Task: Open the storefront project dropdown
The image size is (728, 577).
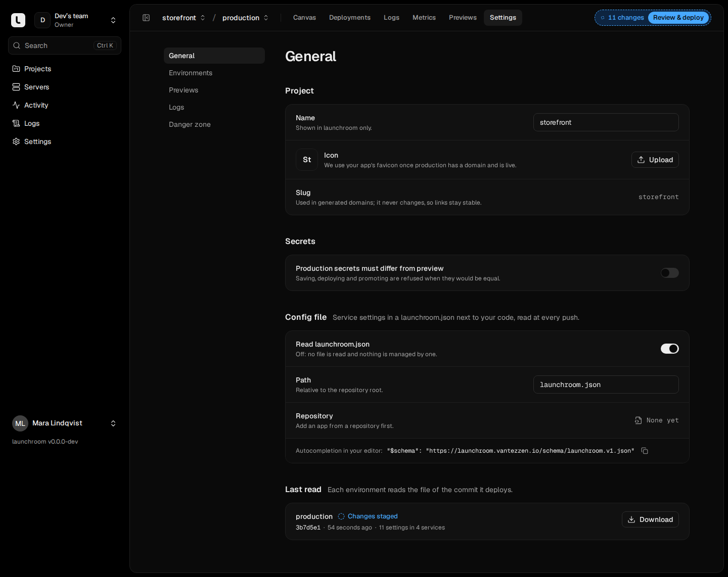Action: coord(184,18)
